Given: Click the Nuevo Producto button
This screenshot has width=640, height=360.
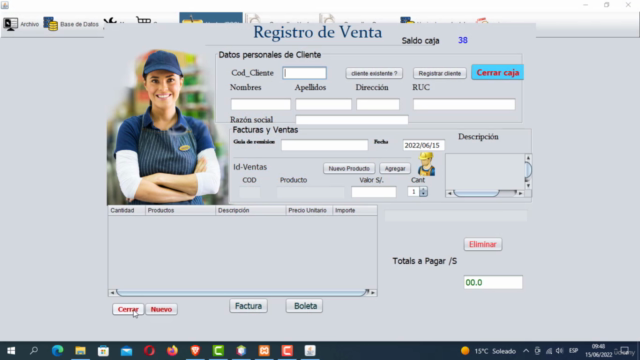Looking at the screenshot, I should coord(349,168).
